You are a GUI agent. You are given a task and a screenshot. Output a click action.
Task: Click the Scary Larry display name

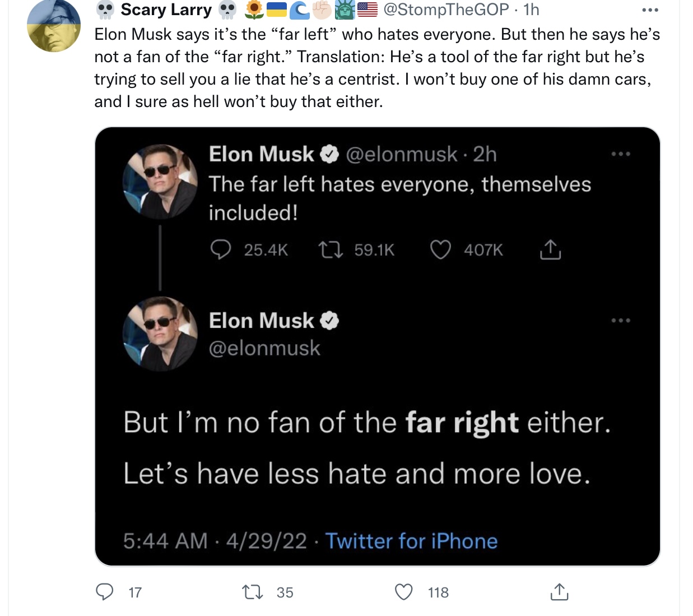point(166,10)
